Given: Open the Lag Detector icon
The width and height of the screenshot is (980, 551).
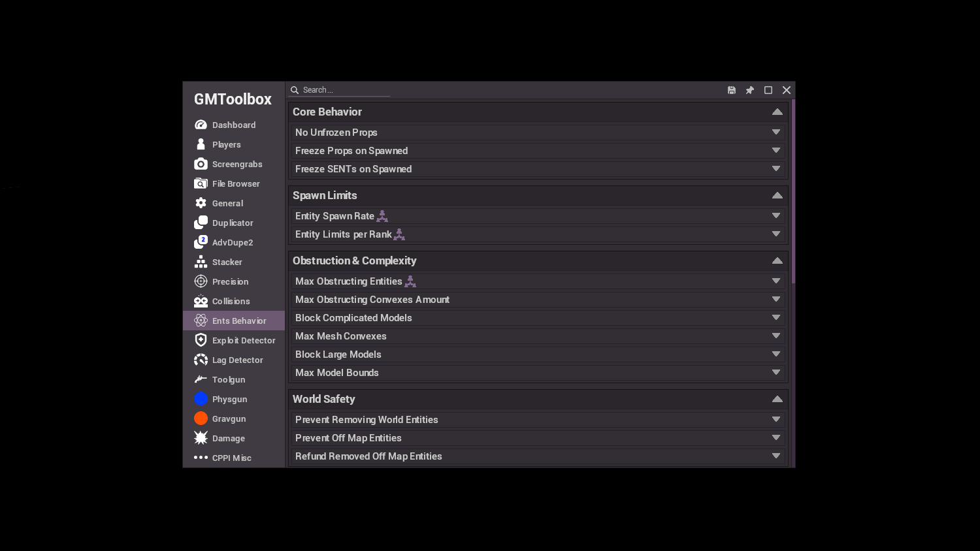Looking at the screenshot, I should [x=201, y=360].
